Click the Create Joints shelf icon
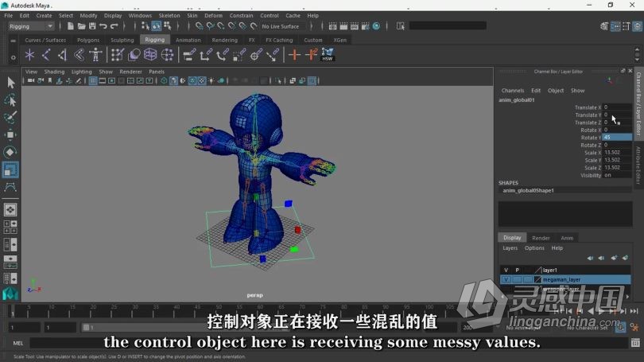 point(46,55)
